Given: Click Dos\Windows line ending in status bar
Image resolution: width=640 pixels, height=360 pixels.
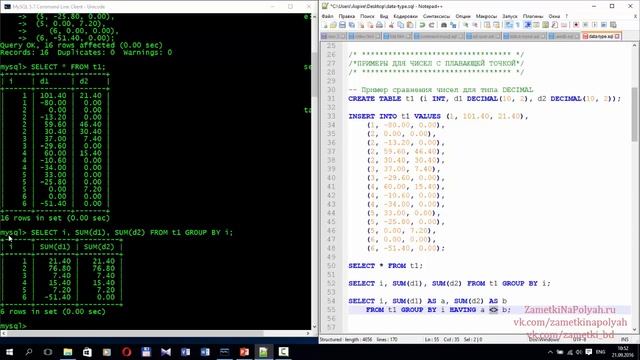Looking at the screenshot, I should click(x=543, y=340).
